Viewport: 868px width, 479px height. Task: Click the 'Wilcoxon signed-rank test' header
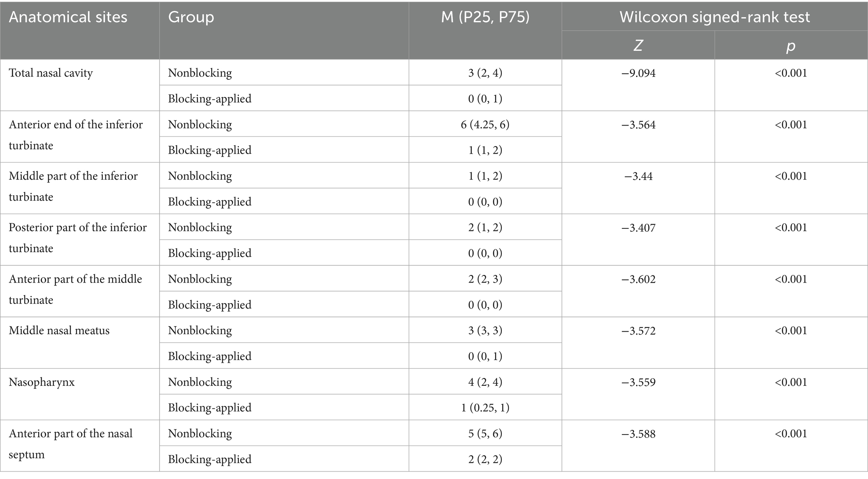pos(714,17)
